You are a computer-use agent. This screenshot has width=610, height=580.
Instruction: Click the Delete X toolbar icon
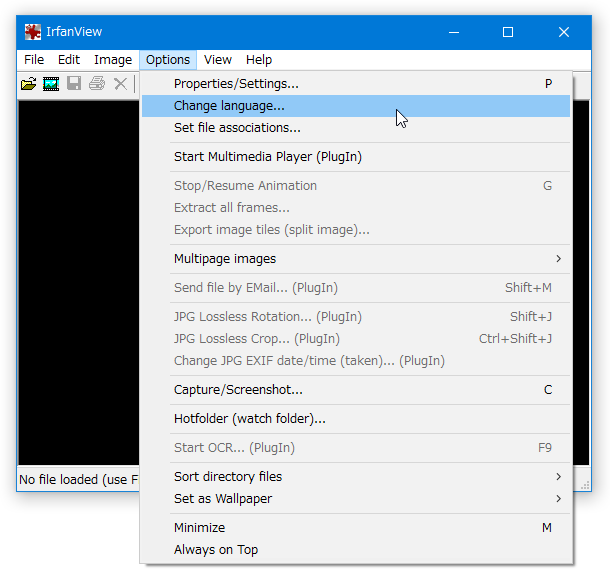click(121, 84)
